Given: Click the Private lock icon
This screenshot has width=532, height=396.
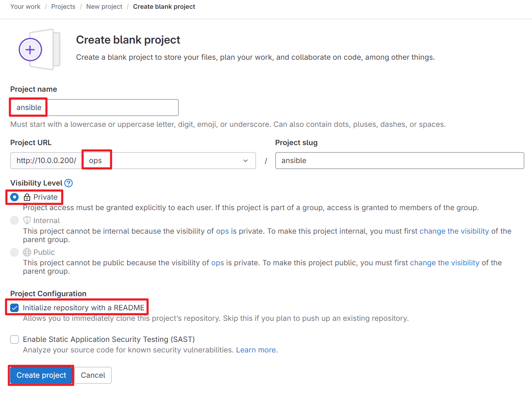Looking at the screenshot, I should pos(27,197).
